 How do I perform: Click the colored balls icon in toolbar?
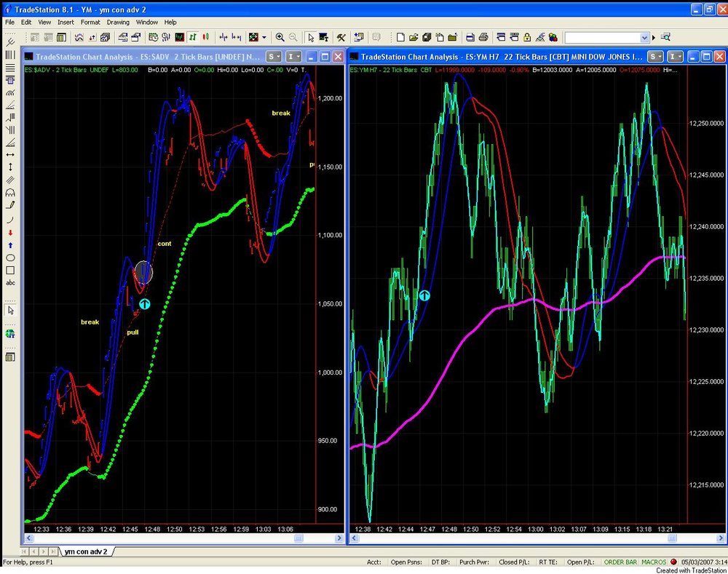click(553, 37)
